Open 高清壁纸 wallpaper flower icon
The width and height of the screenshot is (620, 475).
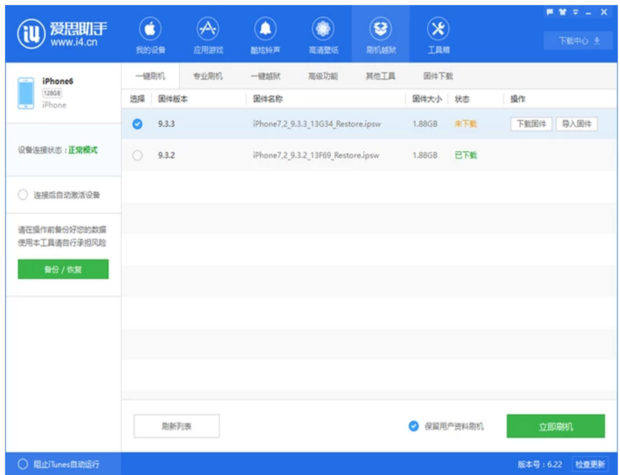[323, 29]
